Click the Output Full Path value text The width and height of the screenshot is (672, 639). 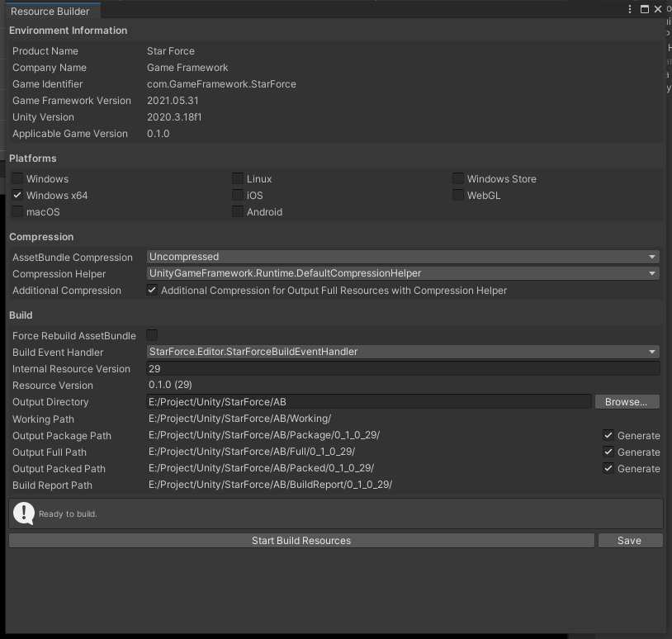(252, 452)
